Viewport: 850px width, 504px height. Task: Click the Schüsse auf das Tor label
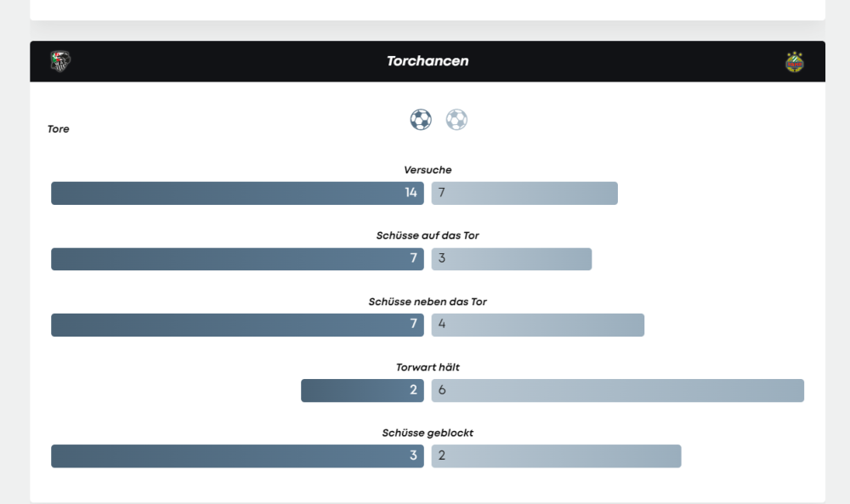tap(428, 235)
